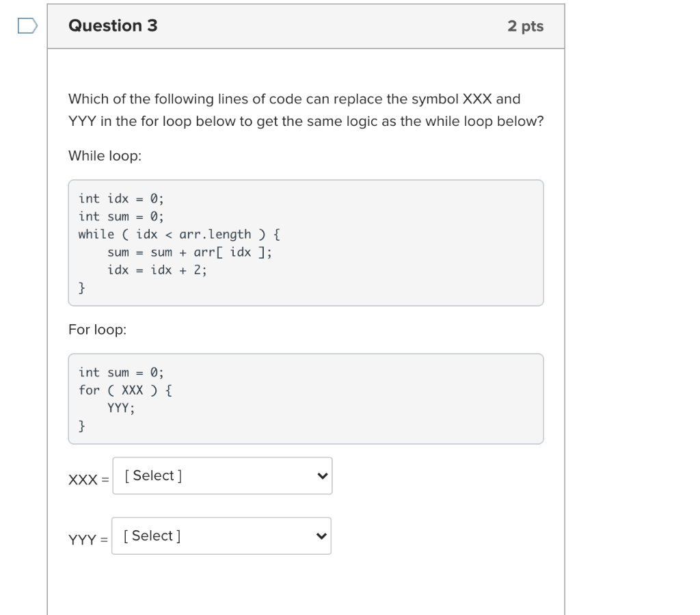Click the chevron arrow of YYY dropdown
Image resolution: width=700 pixels, height=615 pixels.
pyautogui.click(x=321, y=536)
